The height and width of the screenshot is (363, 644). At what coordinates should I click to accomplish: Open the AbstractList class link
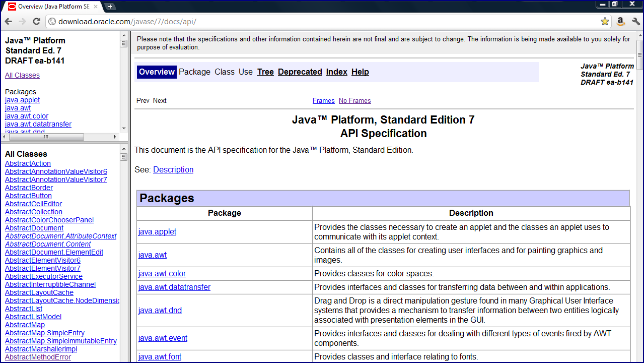tap(24, 309)
